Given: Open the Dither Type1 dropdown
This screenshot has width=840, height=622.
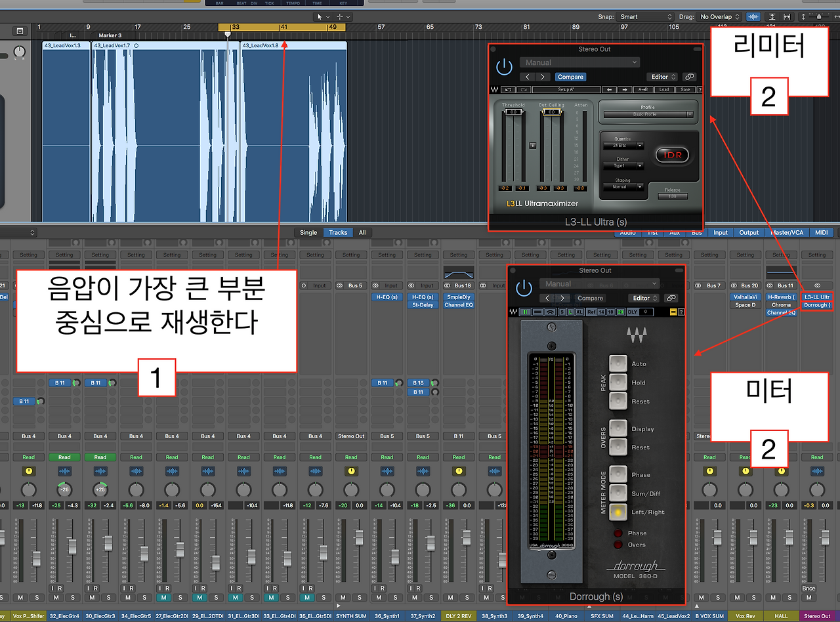Looking at the screenshot, I should pos(623,166).
